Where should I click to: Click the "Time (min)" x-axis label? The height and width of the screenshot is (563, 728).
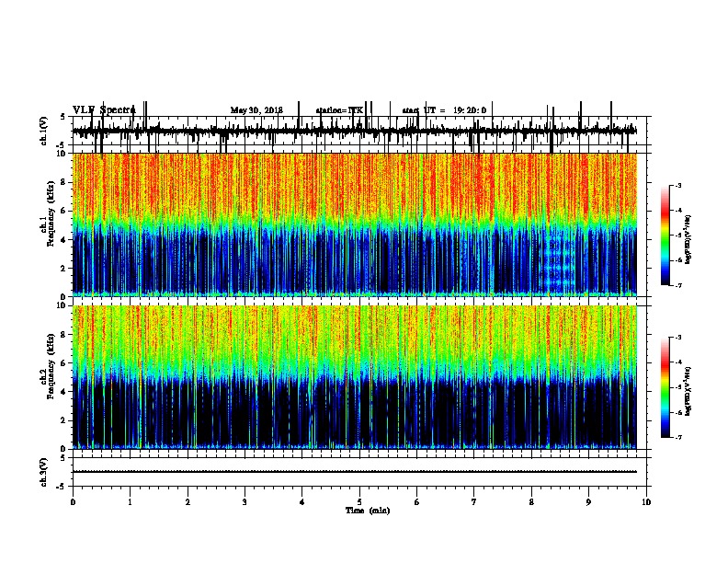(x=368, y=511)
